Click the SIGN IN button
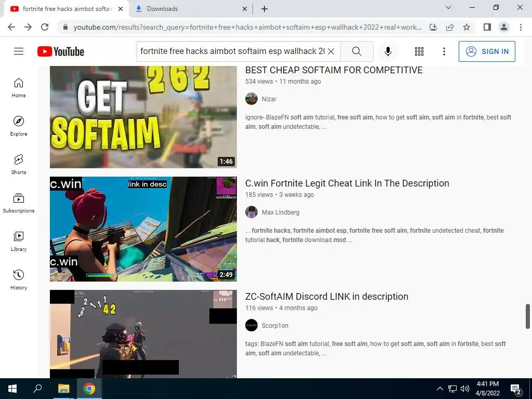 click(x=487, y=51)
